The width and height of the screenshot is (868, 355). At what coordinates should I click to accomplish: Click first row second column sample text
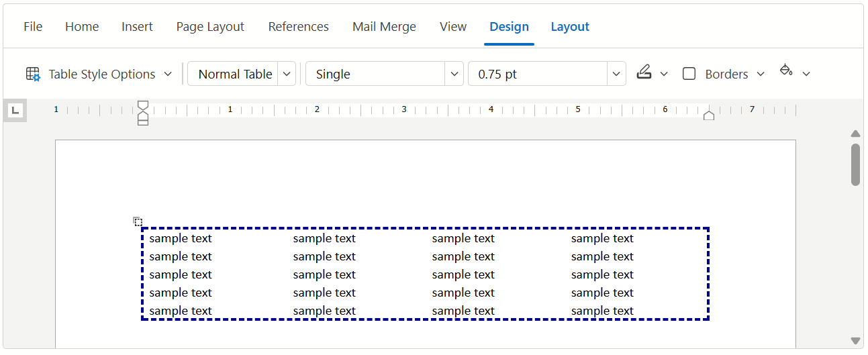pos(324,238)
